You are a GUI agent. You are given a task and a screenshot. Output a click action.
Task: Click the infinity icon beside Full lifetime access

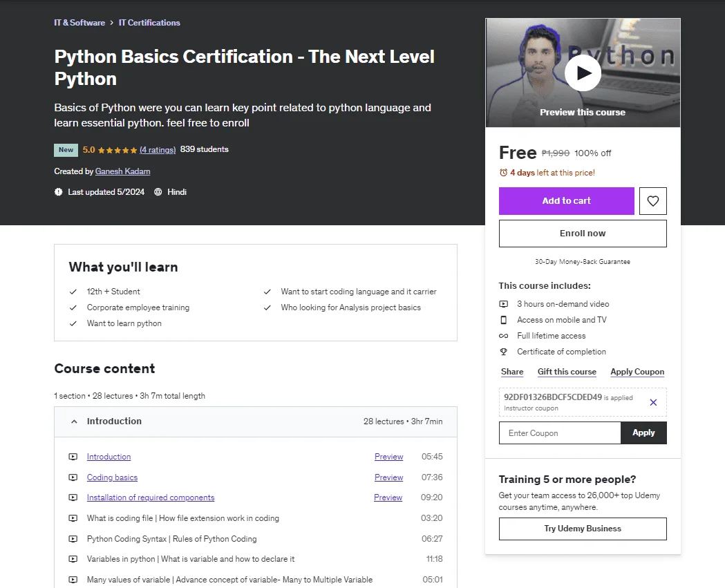coord(504,336)
